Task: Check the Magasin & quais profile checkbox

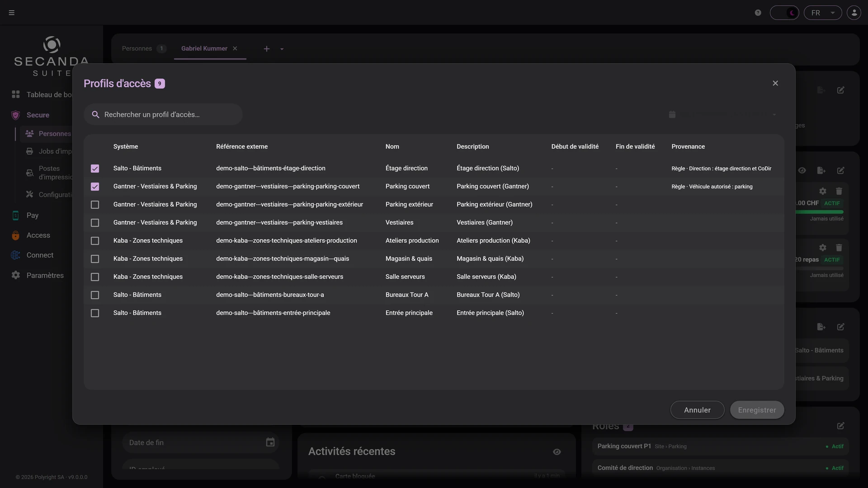Action: pos(95,259)
